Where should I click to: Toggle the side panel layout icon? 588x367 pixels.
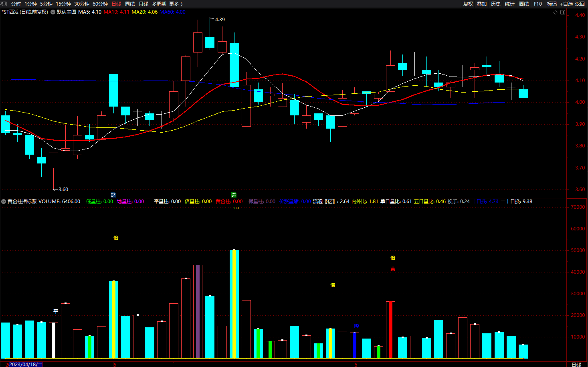pos(563,12)
